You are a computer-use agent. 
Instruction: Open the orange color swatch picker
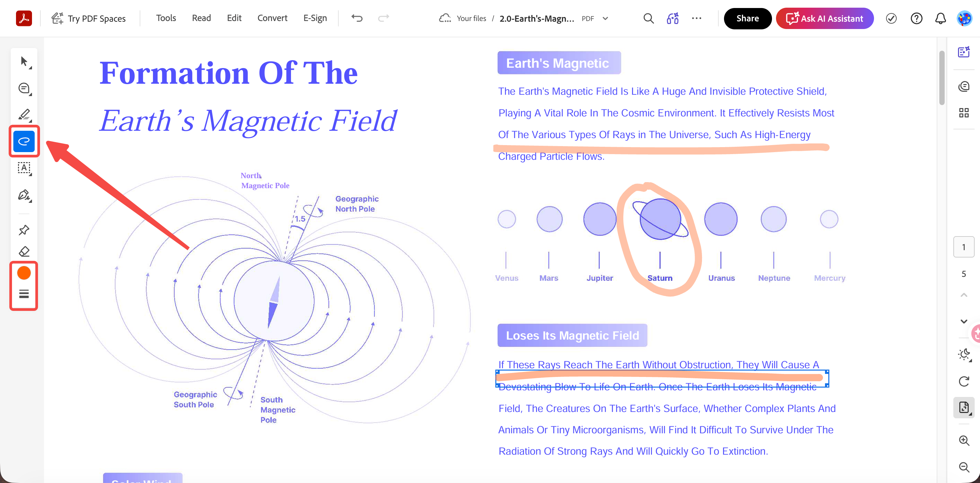click(x=24, y=273)
